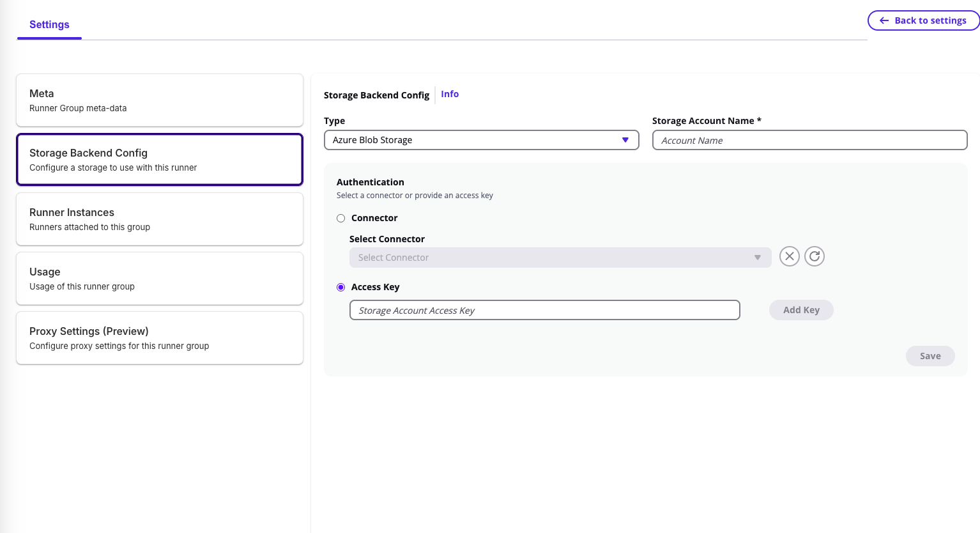Screen dimensions: 980x533
Task: Click the clear icon next to Select Connector
Action: 789,256
